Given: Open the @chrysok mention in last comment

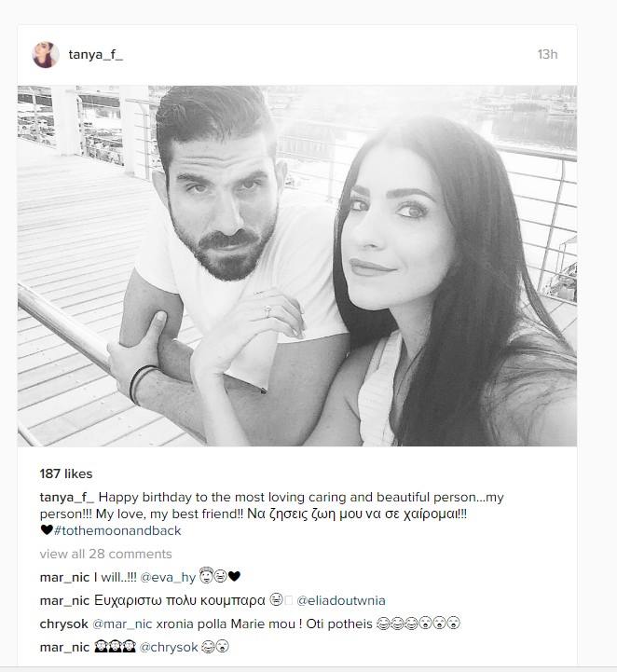Looking at the screenshot, I should [169, 647].
